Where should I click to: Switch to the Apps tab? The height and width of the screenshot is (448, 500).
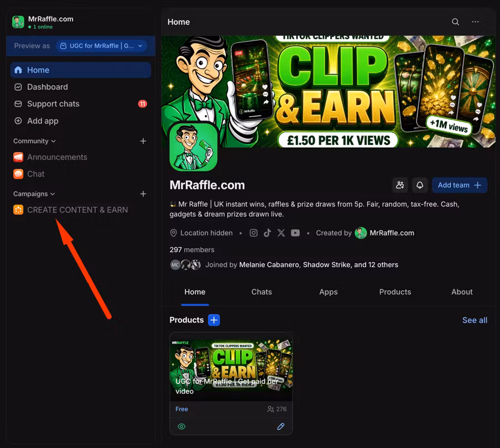click(x=329, y=292)
